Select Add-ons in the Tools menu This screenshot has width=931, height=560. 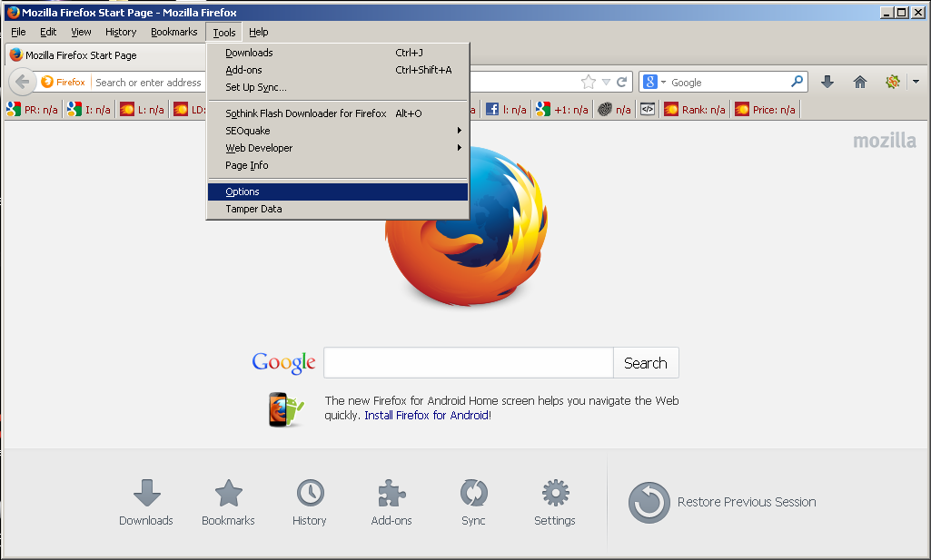[338, 70]
